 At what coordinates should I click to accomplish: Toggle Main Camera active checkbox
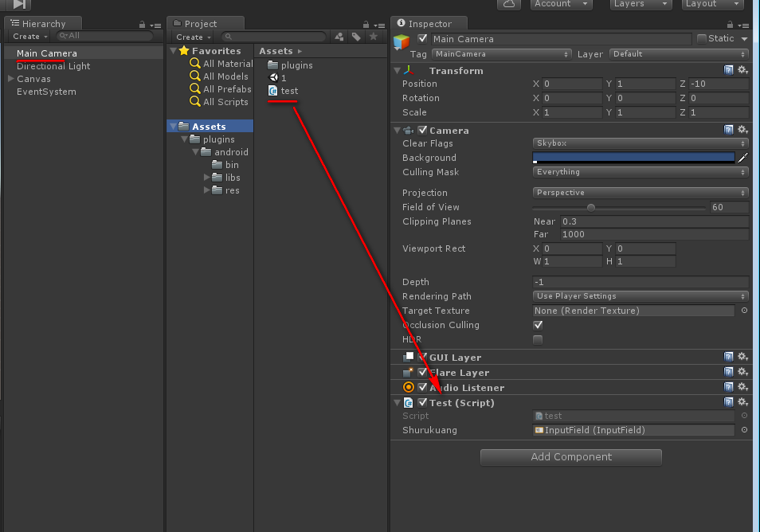coord(423,38)
